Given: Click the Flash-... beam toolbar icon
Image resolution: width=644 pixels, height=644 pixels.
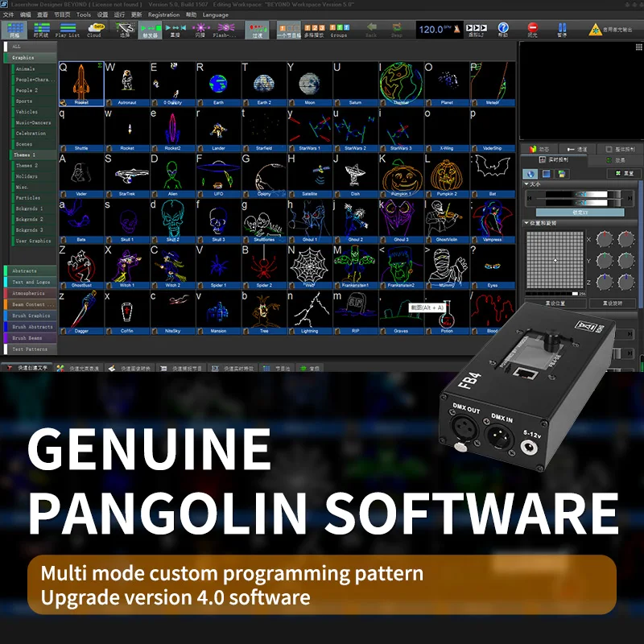Looking at the screenshot, I should (x=225, y=30).
